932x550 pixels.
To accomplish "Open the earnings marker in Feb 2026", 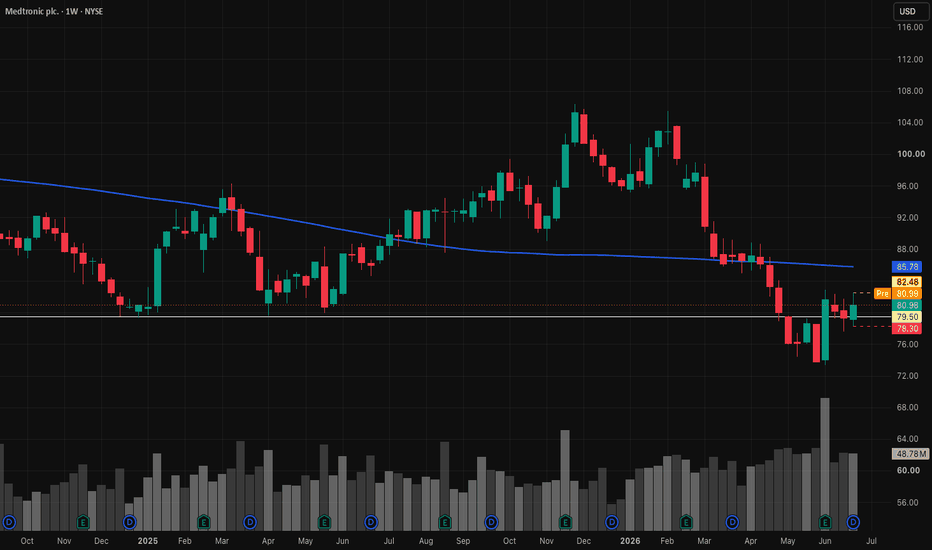I will 686,522.
